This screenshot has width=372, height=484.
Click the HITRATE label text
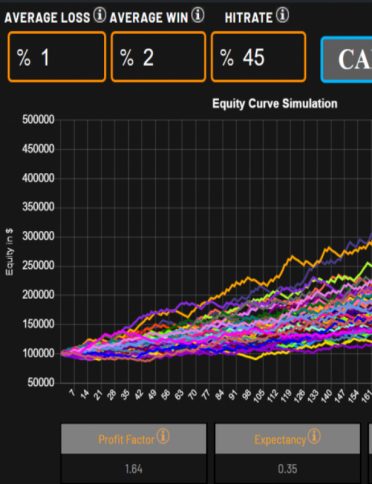coord(249,18)
